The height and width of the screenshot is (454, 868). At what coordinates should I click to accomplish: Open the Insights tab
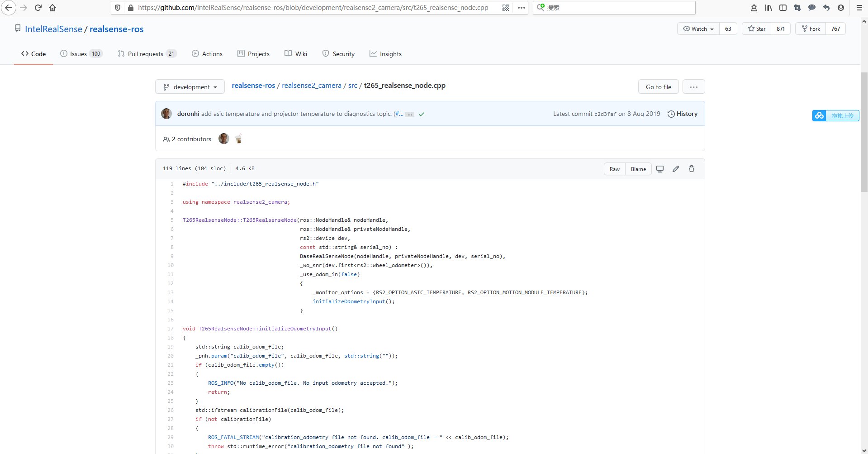(x=385, y=54)
